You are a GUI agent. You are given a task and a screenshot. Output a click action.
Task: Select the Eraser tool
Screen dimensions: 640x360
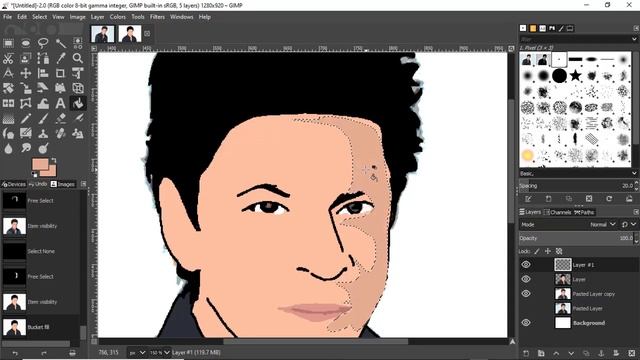(60, 118)
